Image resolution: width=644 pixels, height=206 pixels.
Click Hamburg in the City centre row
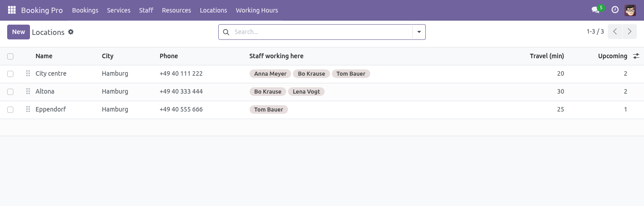(115, 73)
